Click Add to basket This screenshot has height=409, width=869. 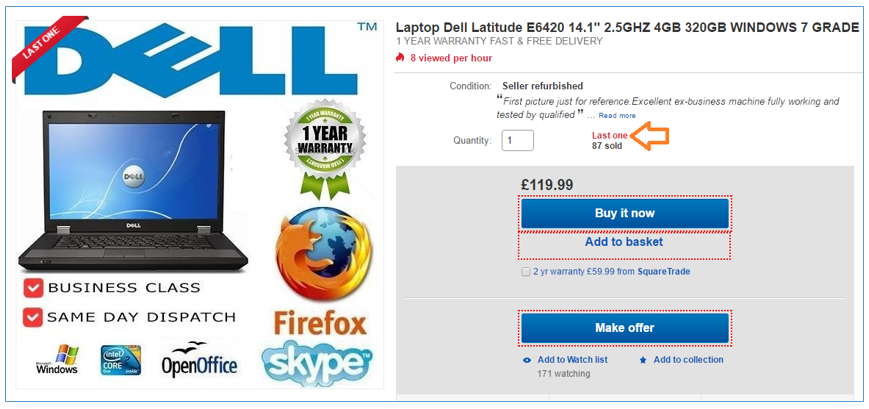pyautogui.click(x=624, y=242)
